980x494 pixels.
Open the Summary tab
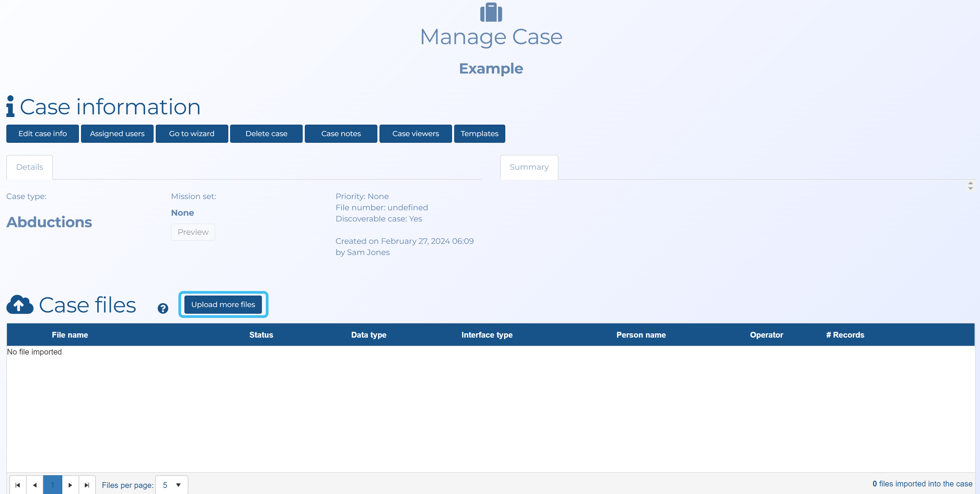(x=529, y=167)
